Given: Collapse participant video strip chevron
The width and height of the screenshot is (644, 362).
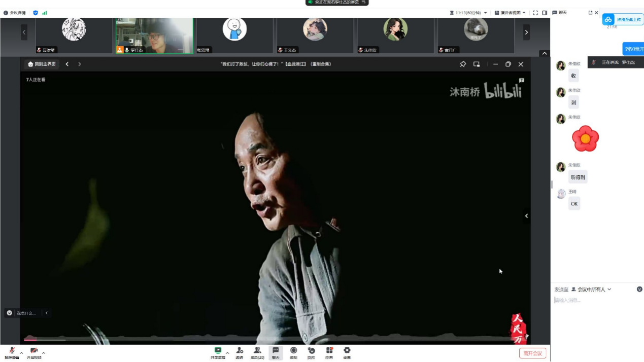Looking at the screenshot, I should tap(544, 53).
